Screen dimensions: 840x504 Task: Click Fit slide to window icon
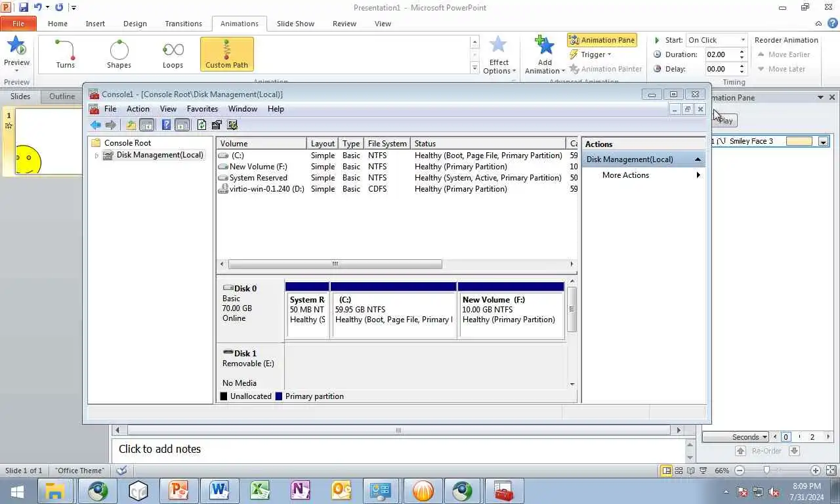(x=830, y=471)
